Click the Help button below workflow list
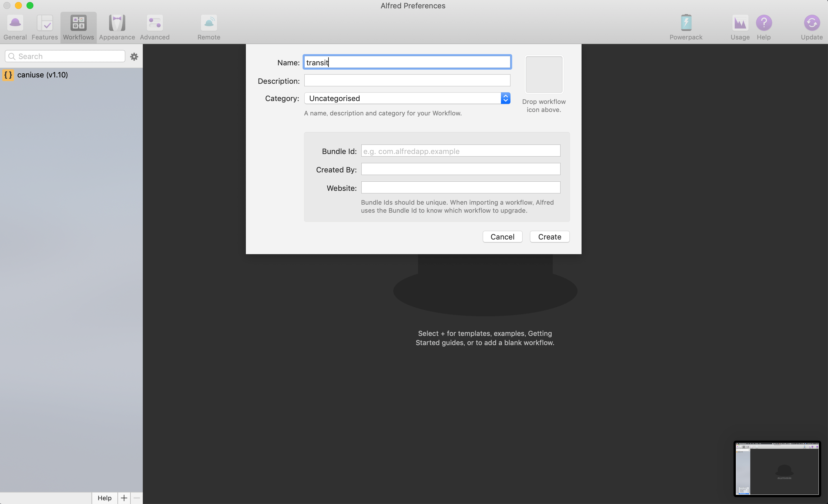The image size is (828, 504). click(x=104, y=498)
